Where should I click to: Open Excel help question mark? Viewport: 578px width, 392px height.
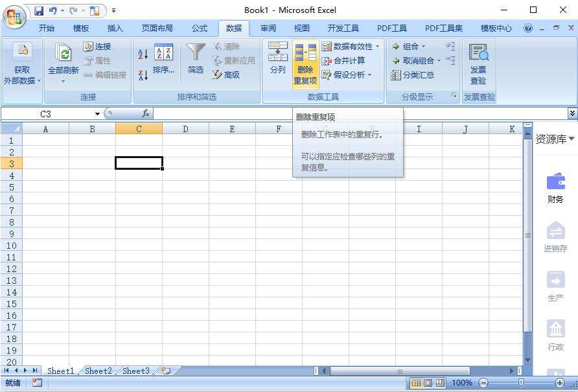[528, 28]
